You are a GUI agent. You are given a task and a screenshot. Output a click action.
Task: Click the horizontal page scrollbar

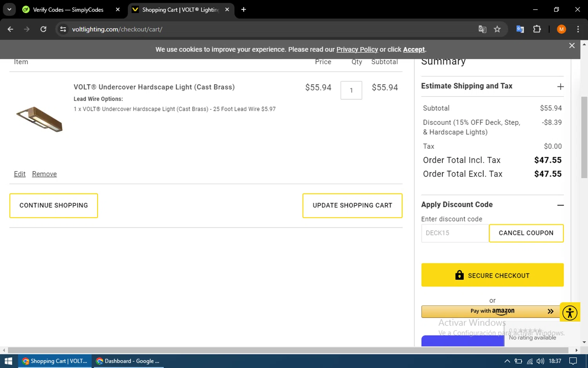[288, 350]
